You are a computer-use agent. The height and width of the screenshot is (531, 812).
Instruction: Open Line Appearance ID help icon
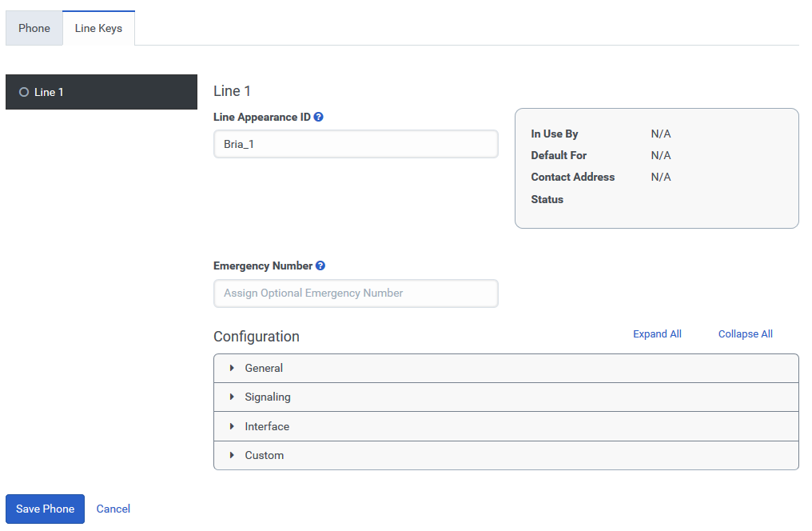point(318,117)
